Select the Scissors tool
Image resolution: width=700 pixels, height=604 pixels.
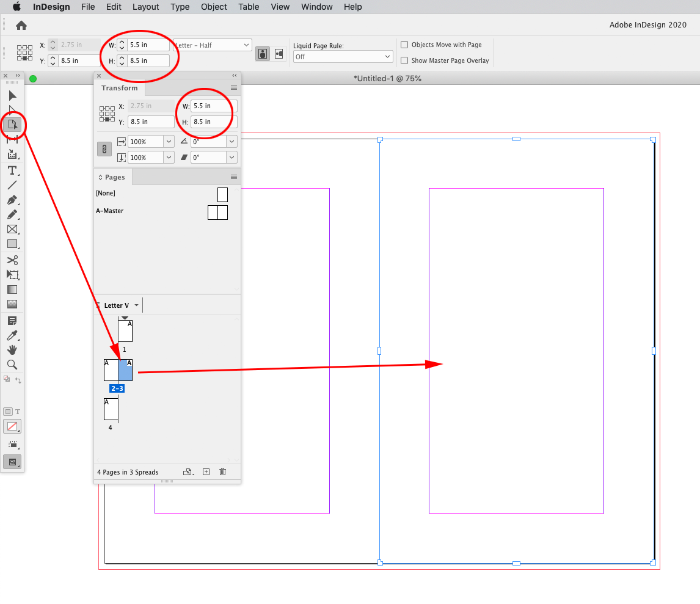pos(12,260)
